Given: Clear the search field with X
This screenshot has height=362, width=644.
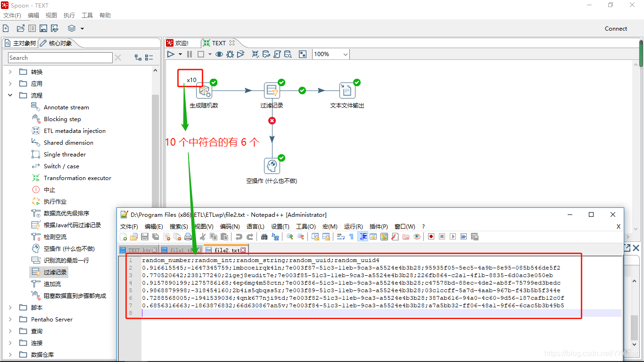Looking at the screenshot, I should click(118, 58).
